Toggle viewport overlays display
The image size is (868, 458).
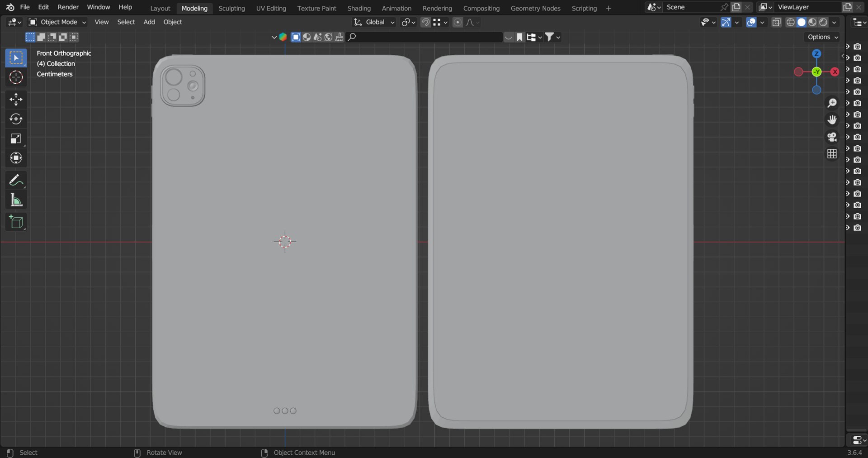pyautogui.click(x=751, y=22)
